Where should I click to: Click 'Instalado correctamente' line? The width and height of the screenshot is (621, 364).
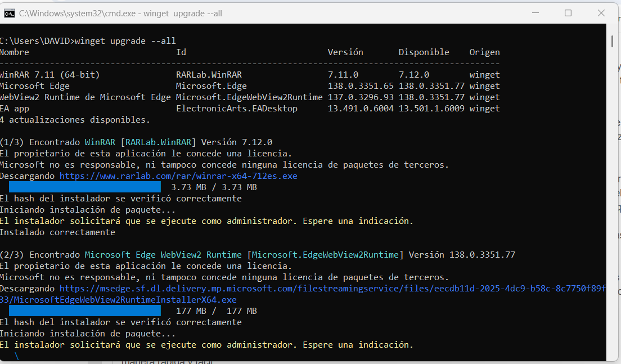coord(57,232)
